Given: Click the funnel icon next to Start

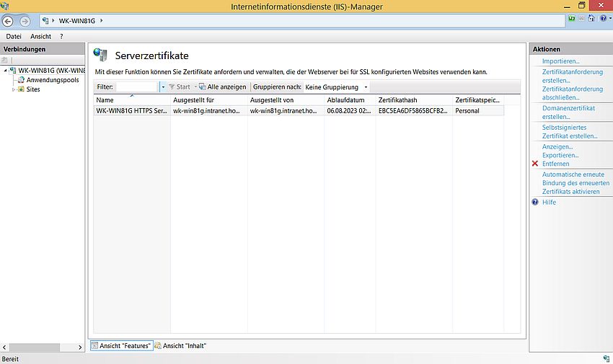Looking at the screenshot, I should pos(172,86).
